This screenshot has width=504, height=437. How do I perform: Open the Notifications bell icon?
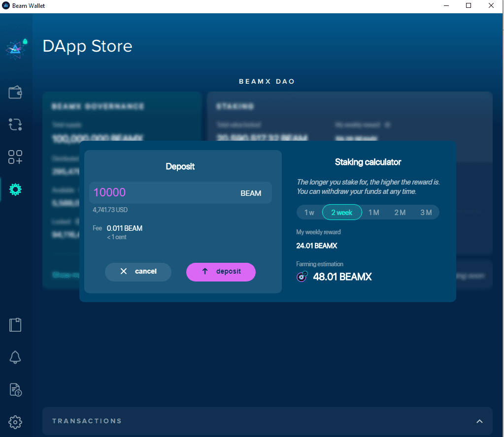15,357
